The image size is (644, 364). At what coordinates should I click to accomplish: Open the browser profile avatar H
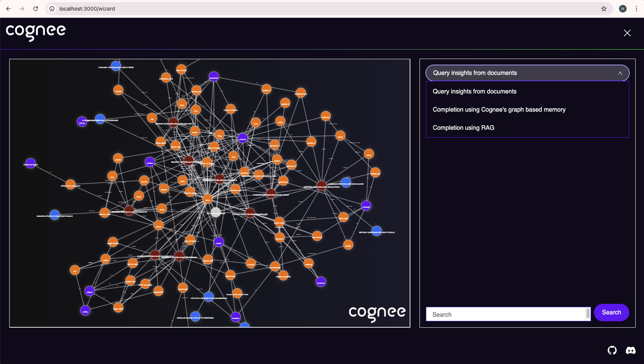click(623, 9)
